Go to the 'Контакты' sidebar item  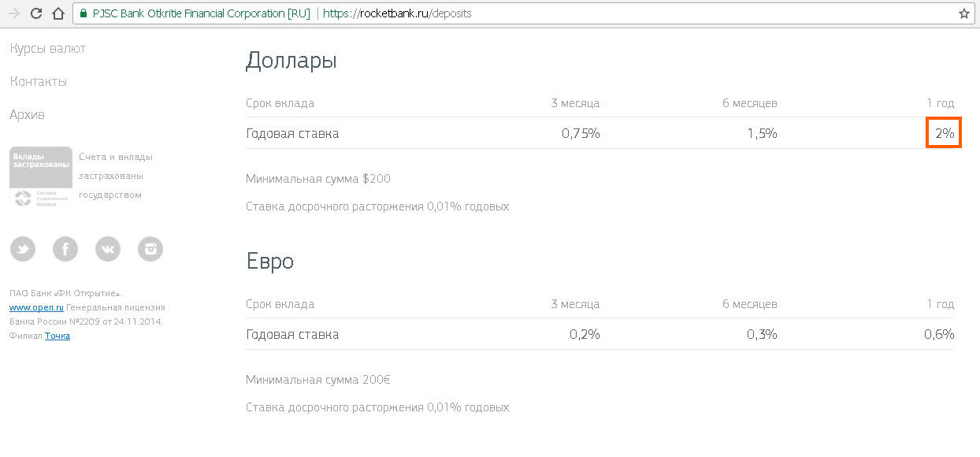(x=39, y=82)
